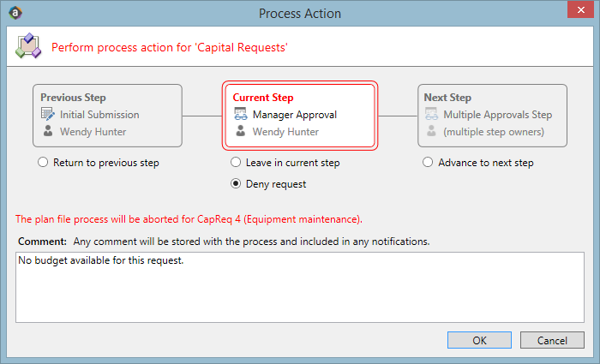Choose Leave in current step radio button

(236, 162)
